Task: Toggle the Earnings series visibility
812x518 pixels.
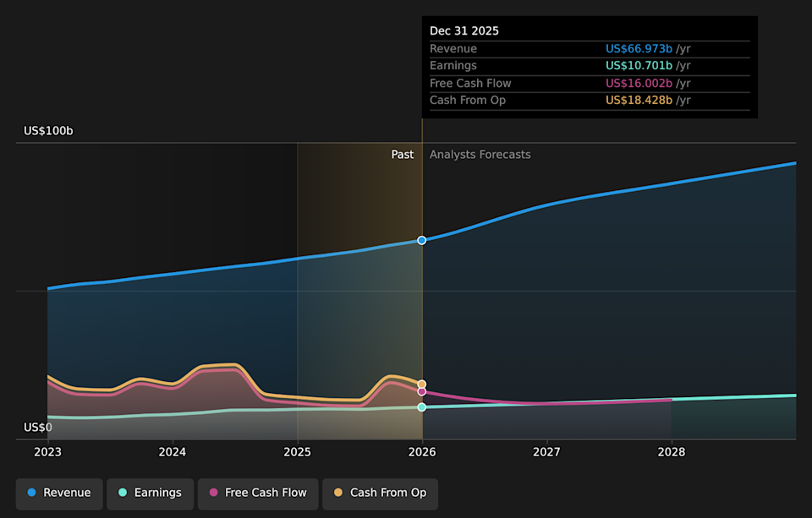Action: [x=150, y=493]
